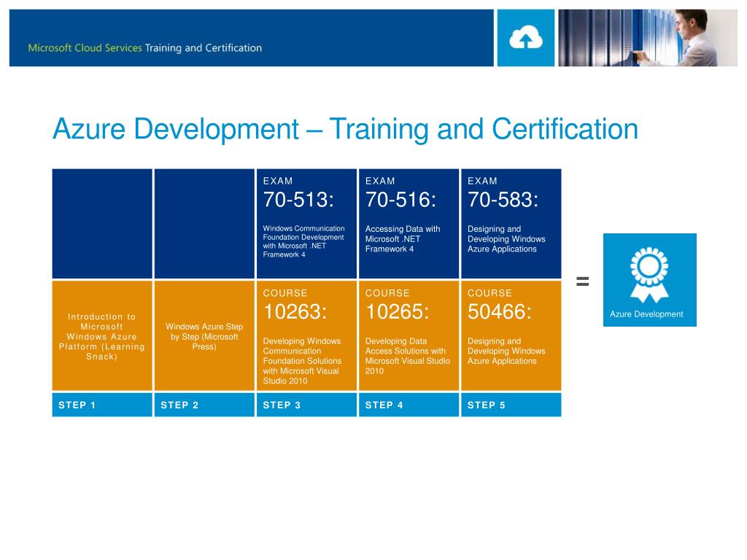Click 'Introduction to Microsoft Windows Azure Platform' tile
The height and width of the screenshot is (560, 747).
click(102, 335)
